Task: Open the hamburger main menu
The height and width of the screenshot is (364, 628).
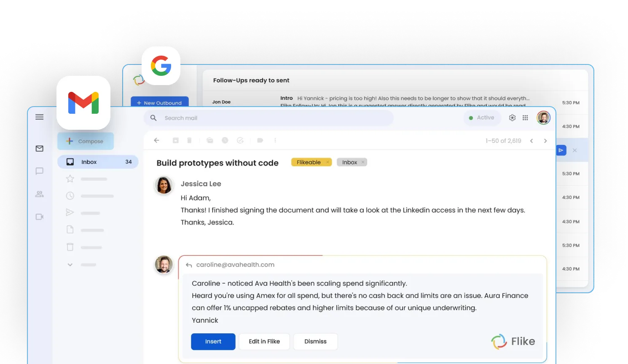Action: (x=39, y=117)
